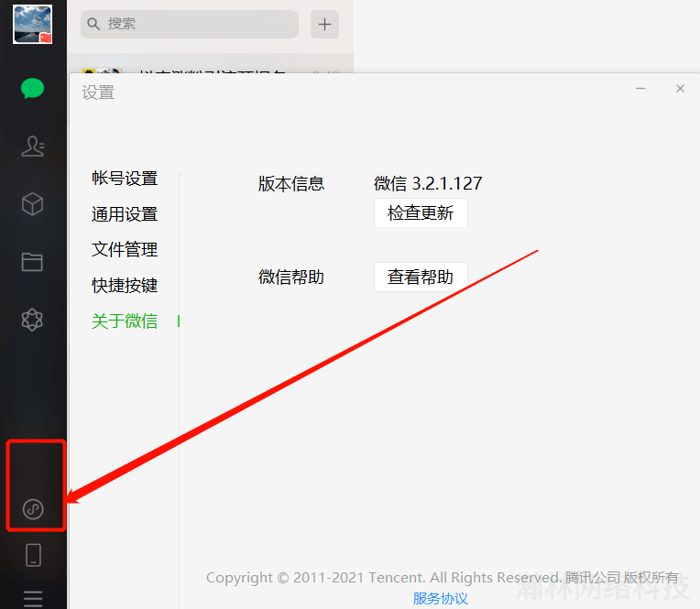
Task: Open the Chat Files folder icon
Action: [33, 262]
